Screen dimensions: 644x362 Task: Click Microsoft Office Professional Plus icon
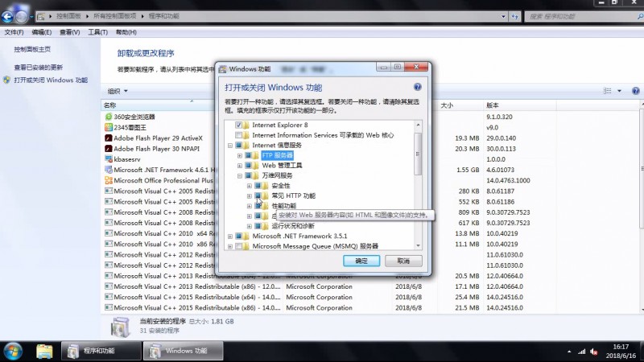tap(109, 180)
